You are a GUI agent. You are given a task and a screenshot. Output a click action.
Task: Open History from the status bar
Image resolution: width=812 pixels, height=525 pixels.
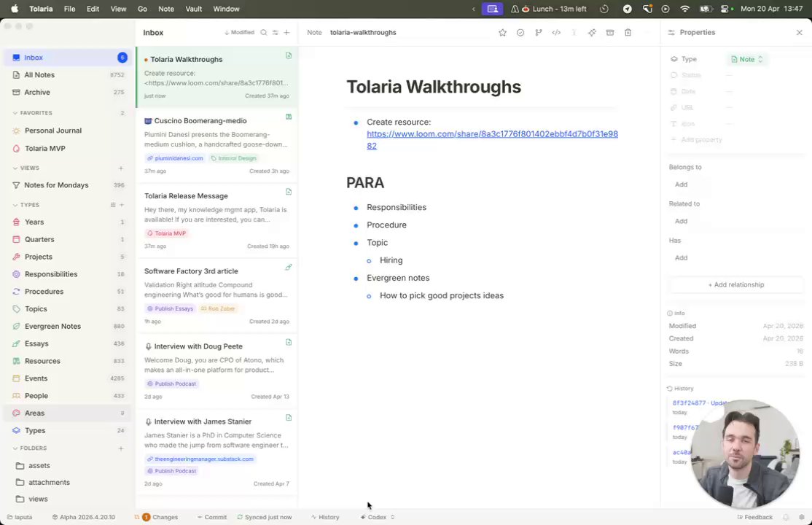[325, 517]
